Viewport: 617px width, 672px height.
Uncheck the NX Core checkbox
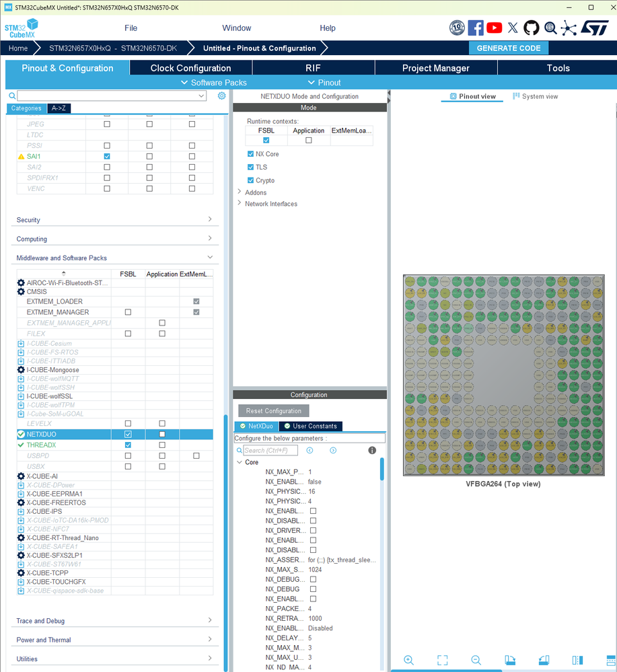tap(250, 154)
